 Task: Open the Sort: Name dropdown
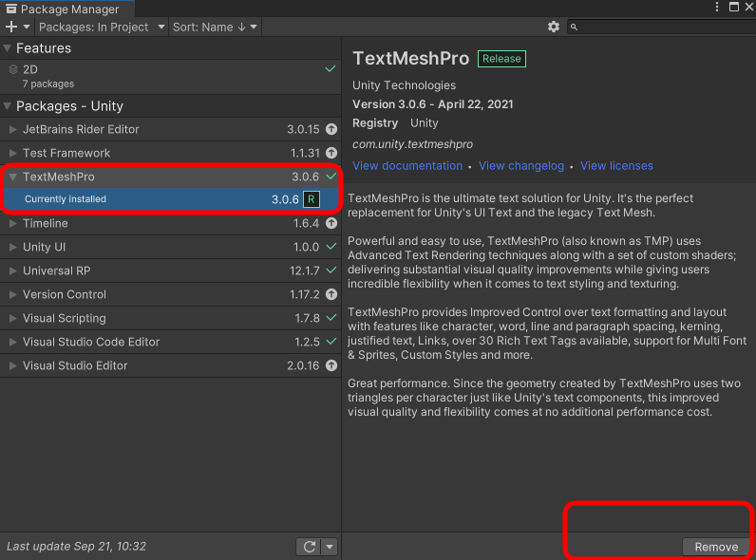pos(215,27)
